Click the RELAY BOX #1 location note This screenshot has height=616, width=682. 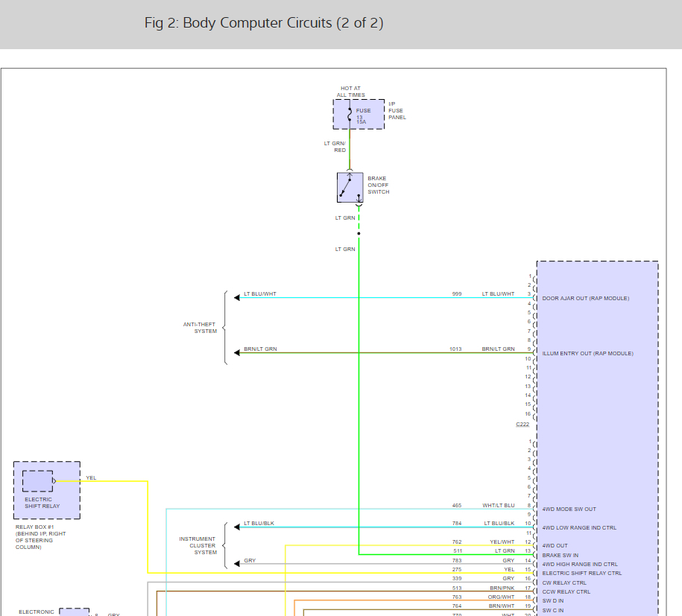pos(40,537)
